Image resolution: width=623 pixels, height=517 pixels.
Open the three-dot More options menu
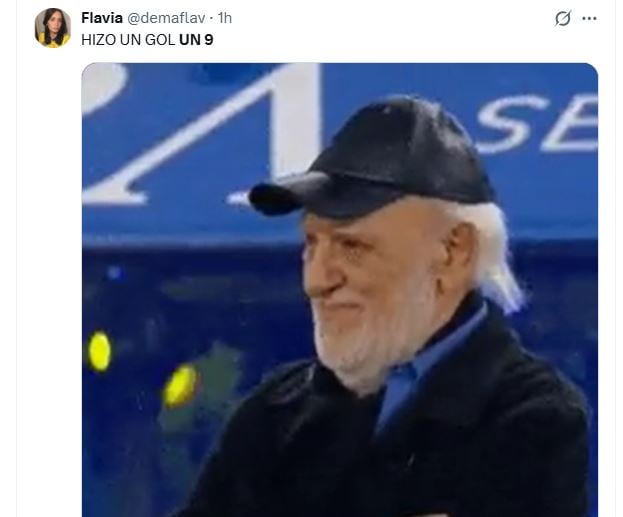tap(589, 18)
